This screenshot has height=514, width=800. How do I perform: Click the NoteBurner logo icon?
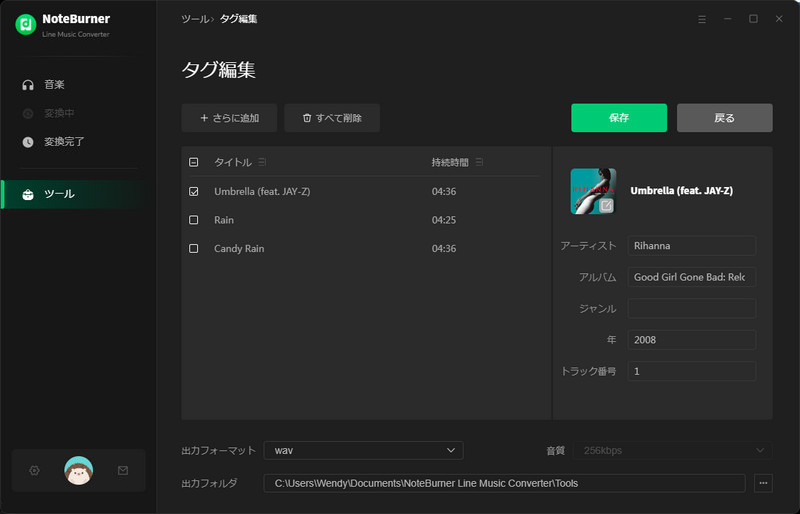[26, 24]
